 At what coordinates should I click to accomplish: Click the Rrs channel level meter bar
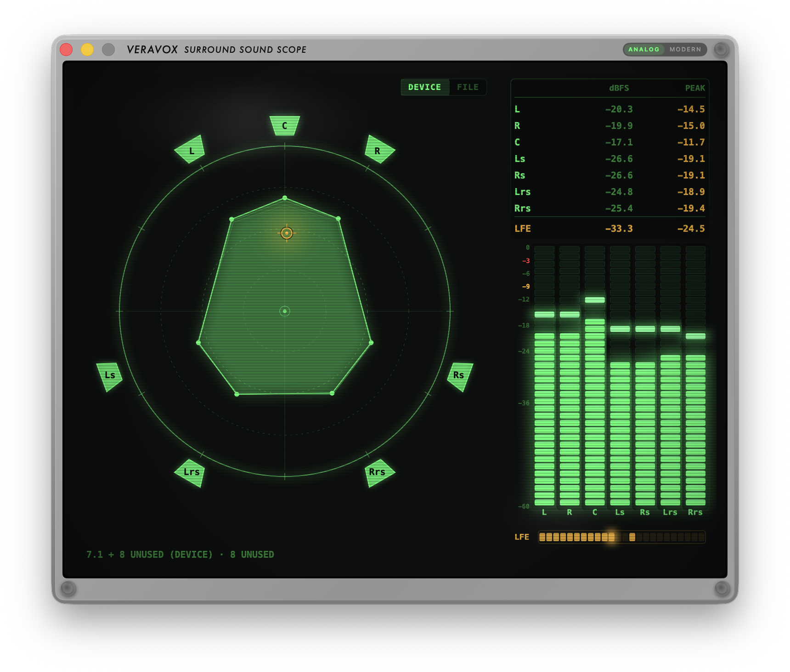695,376
